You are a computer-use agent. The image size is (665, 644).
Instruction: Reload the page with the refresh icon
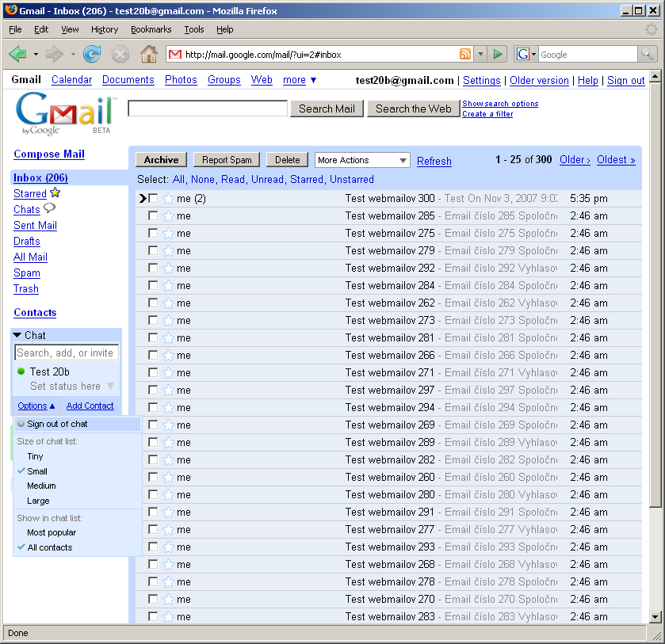[92, 54]
